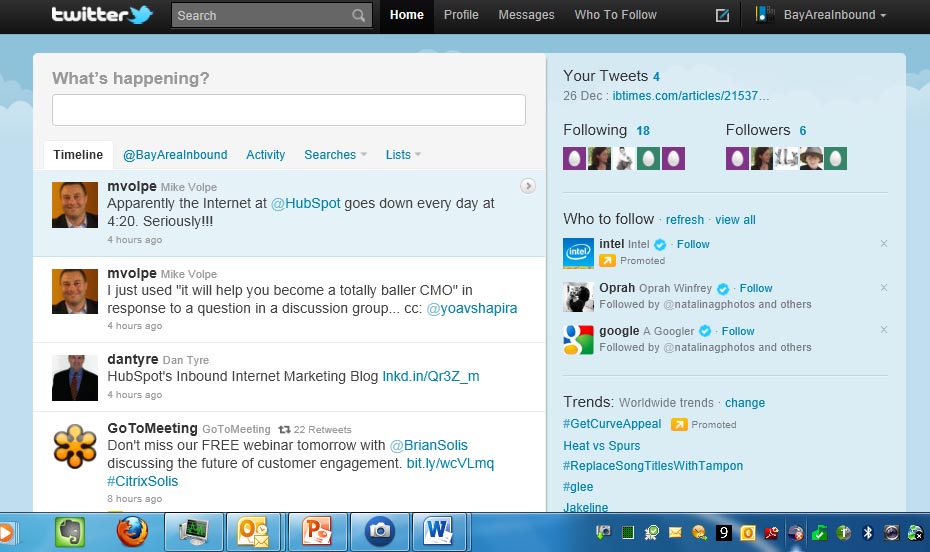Image resolution: width=930 pixels, height=552 pixels.
Task: Open @HubSpot mention link
Action: click(x=305, y=203)
